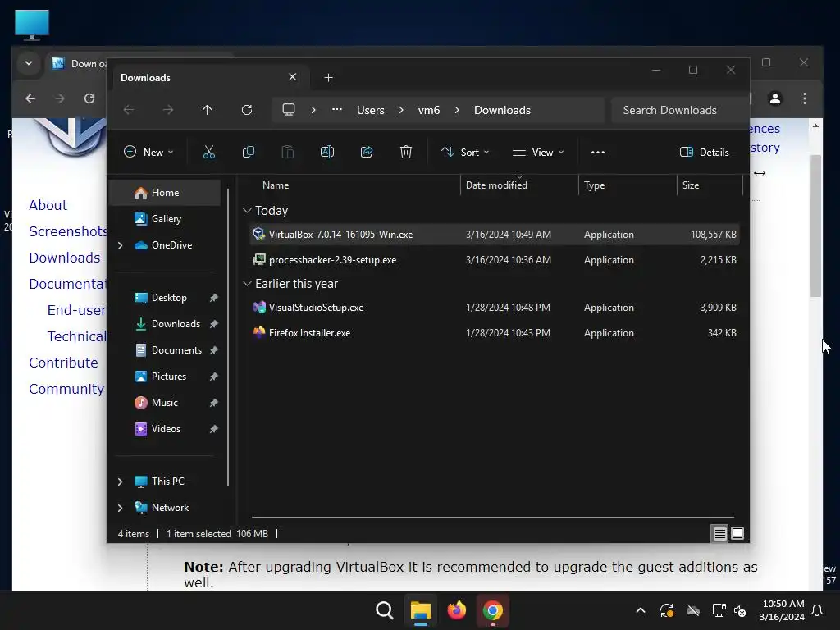The image size is (840, 630).
Task: Click the Chrome page vertical scrollbar
Action: tap(815, 225)
